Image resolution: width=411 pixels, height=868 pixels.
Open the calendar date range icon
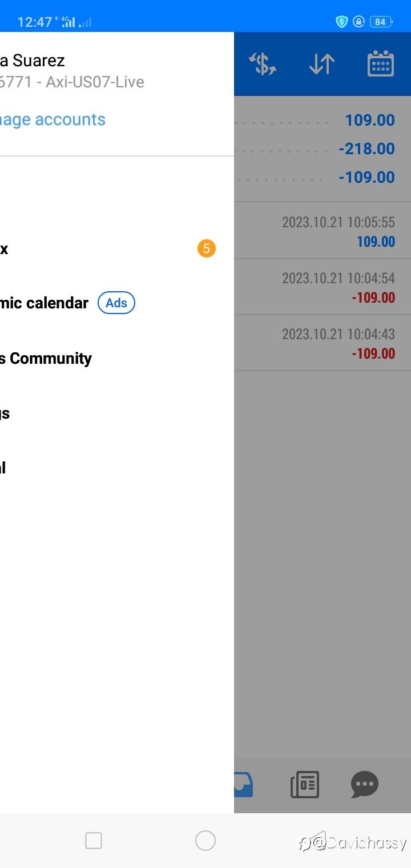coord(380,63)
